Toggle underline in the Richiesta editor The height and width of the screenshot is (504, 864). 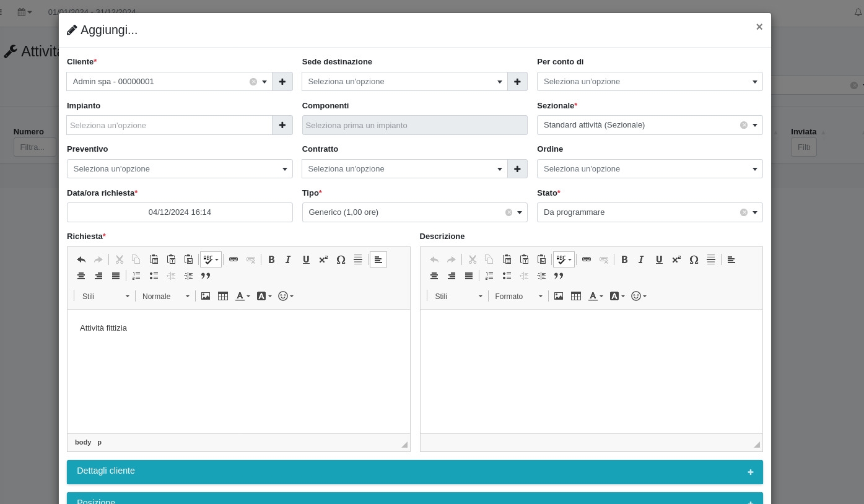[306, 259]
